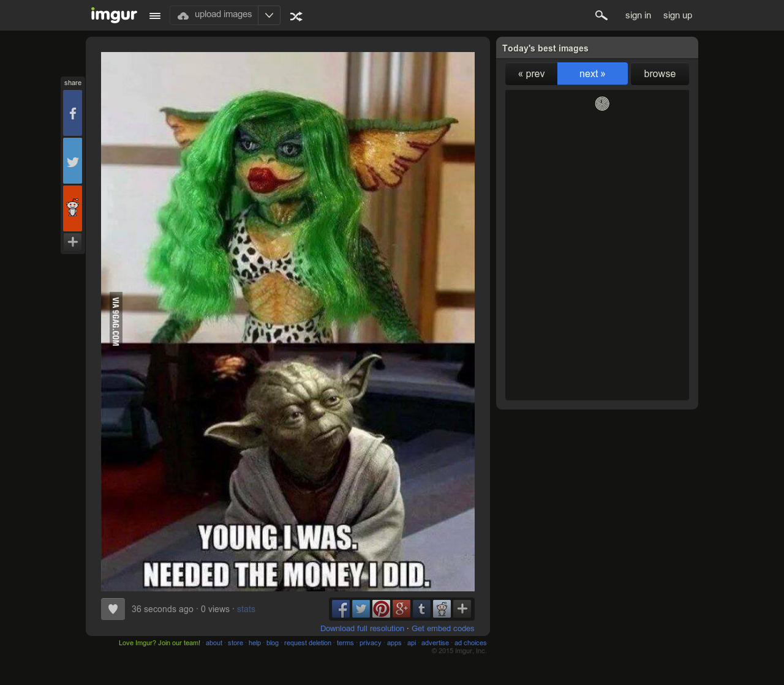Go to the Imgur home logo
Image resolution: width=784 pixels, height=685 pixels.
tap(114, 15)
